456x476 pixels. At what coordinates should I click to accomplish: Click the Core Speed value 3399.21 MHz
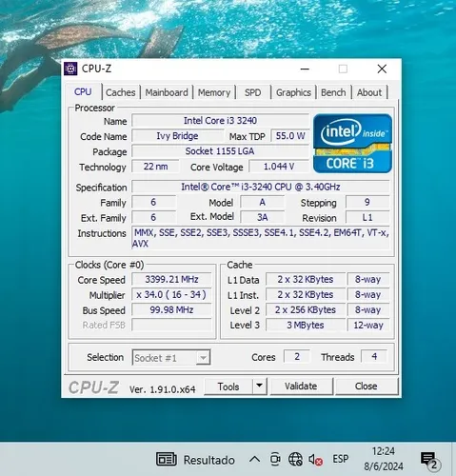point(171,280)
